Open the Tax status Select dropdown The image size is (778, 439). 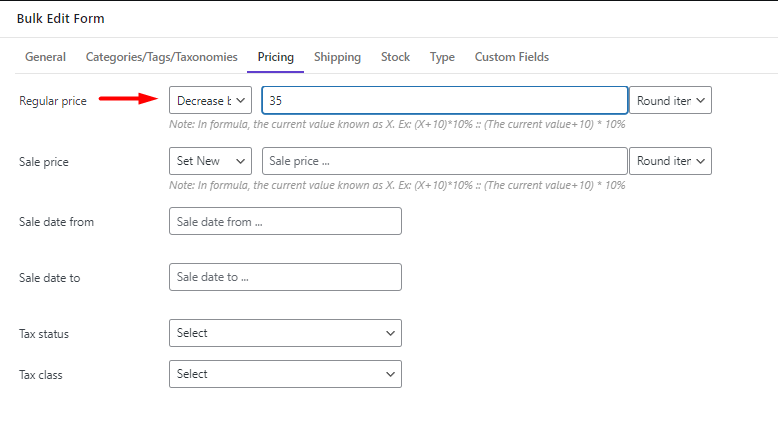click(x=285, y=333)
